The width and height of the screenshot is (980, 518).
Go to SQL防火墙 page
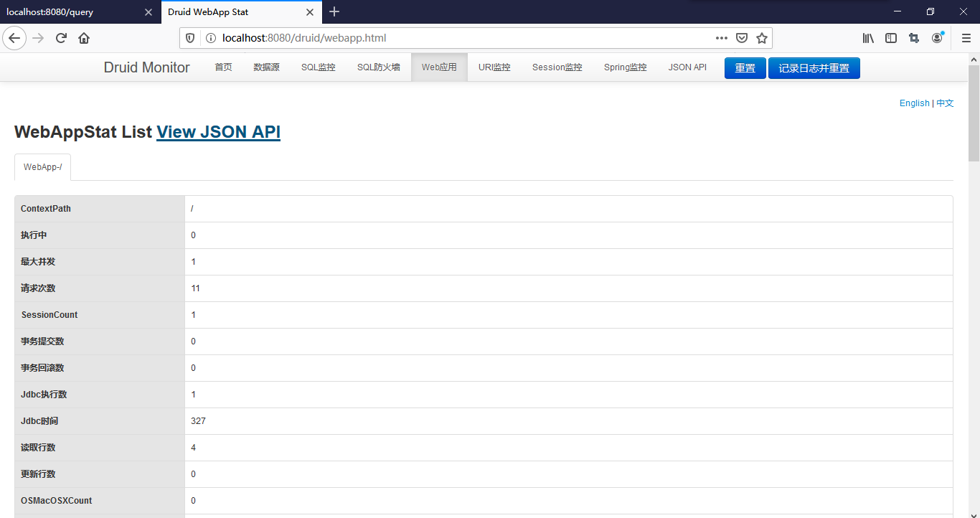coord(379,67)
